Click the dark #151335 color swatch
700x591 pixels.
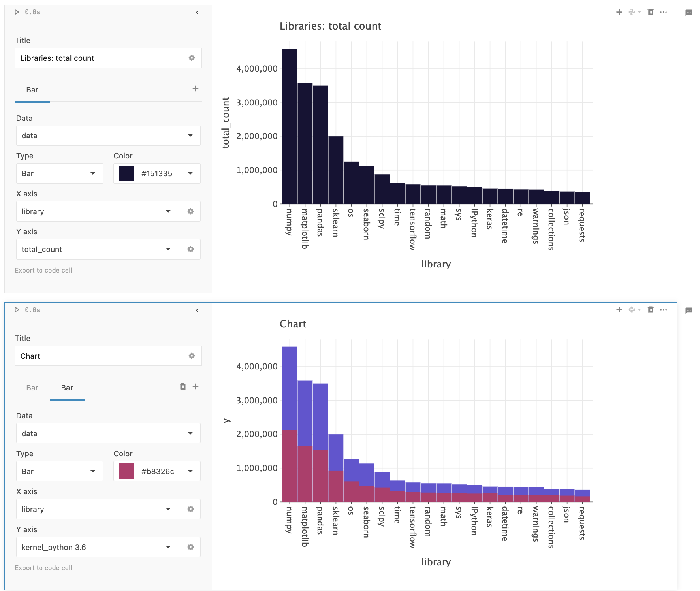click(x=126, y=173)
